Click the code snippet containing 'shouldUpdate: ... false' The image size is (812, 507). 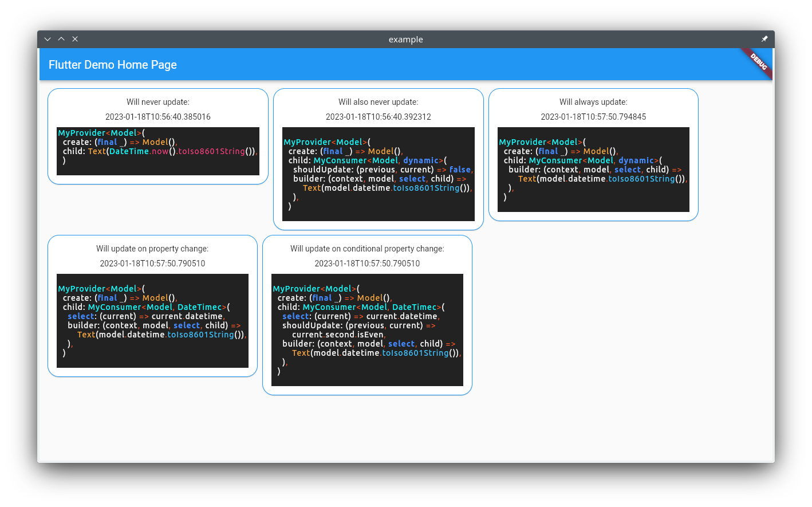(x=378, y=174)
